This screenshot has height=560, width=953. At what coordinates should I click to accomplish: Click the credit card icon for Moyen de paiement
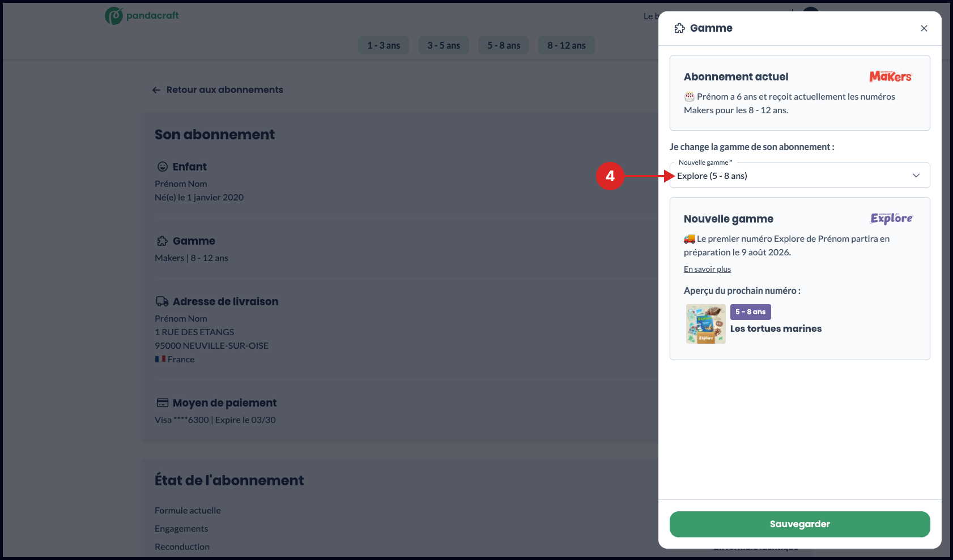click(163, 403)
